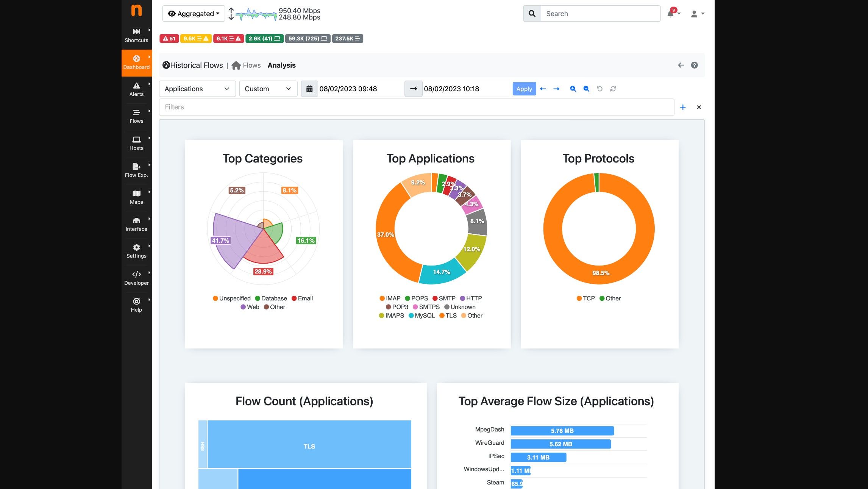Toggle forward time arrow navigation
This screenshot has width=868, height=489.
tap(556, 89)
